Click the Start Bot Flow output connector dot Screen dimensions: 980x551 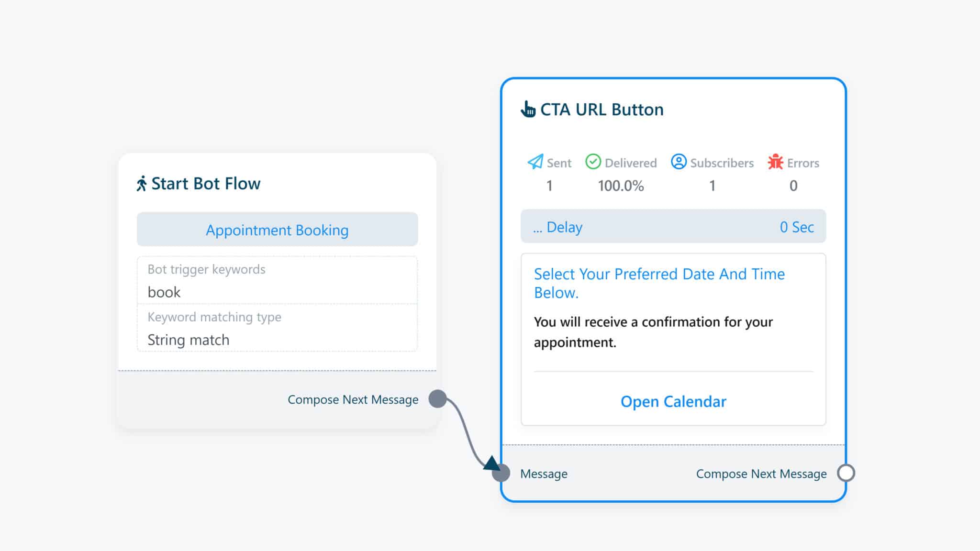pos(437,399)
